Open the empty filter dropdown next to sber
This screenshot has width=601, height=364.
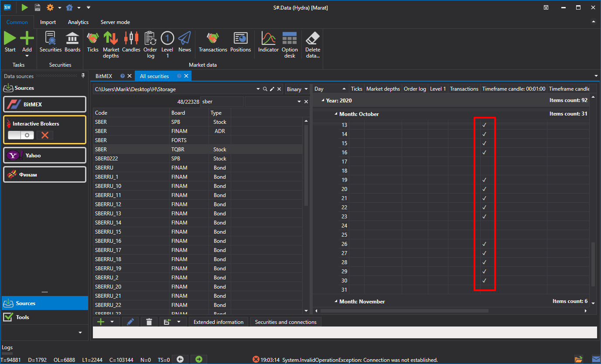tap(299, 102)
